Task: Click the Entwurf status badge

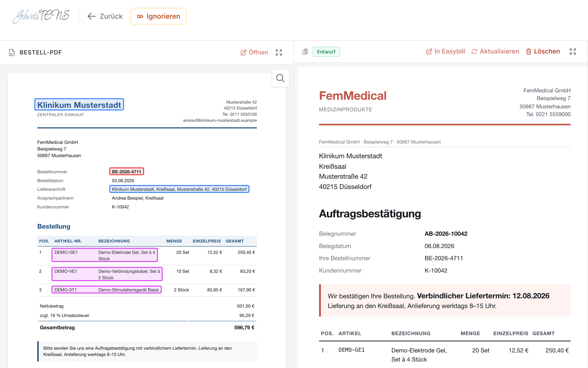Action: 326,52
